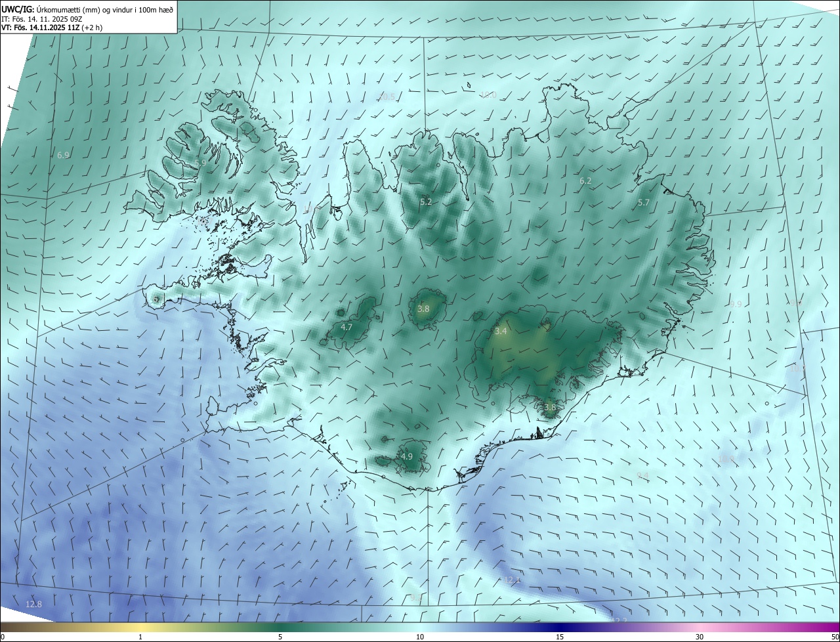Click the 6.9 value label

click(63, 156)
